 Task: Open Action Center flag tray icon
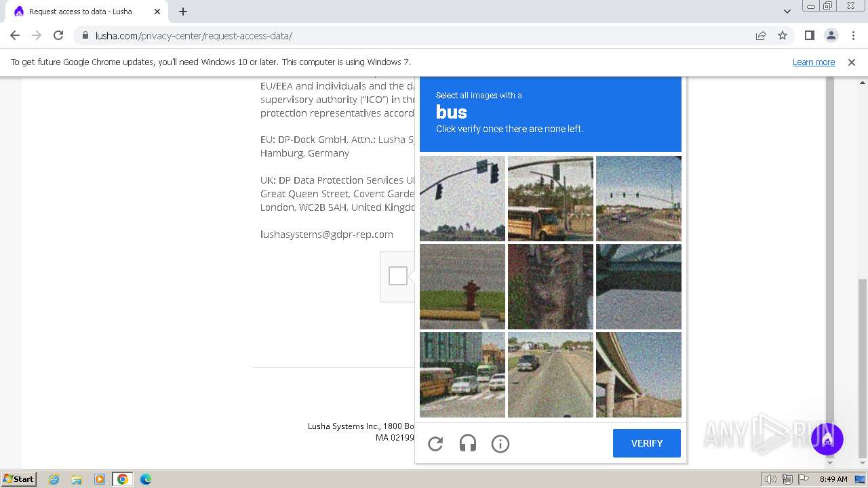[x=804, y=479]
